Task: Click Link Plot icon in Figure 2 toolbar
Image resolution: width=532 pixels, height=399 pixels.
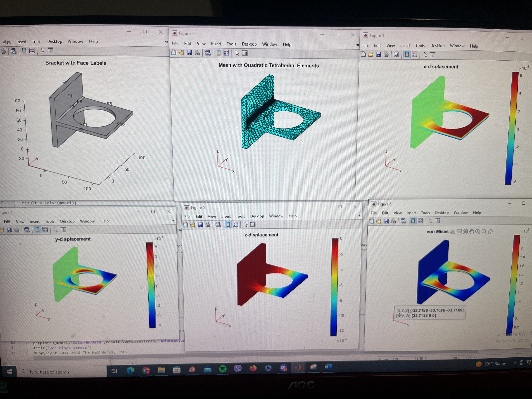Action: (x=208, y=53)
